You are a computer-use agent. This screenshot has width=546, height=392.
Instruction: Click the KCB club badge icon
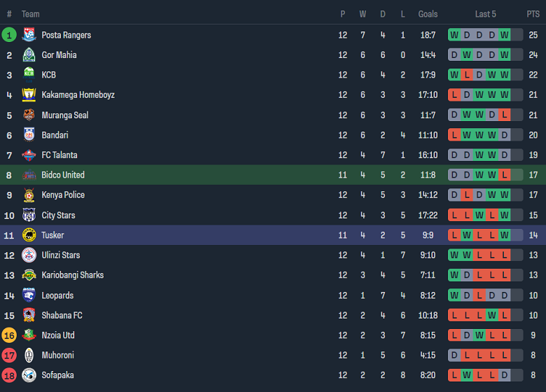coord(29,75)
